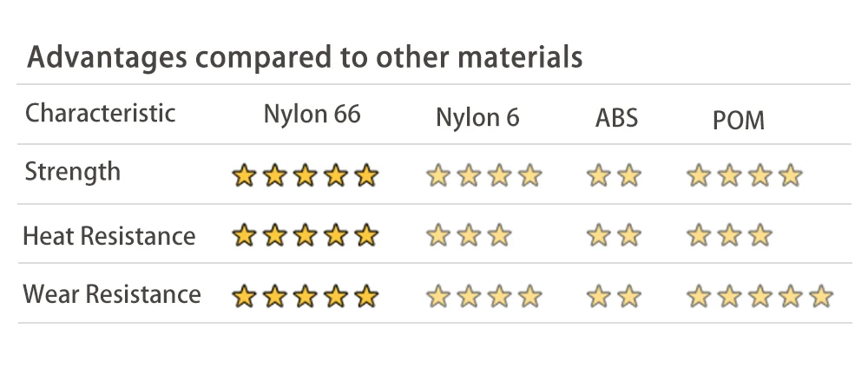This screenshot has height=368, width=868.
Task: Click the Nylon 6 column header
Action: coord(477,117)
